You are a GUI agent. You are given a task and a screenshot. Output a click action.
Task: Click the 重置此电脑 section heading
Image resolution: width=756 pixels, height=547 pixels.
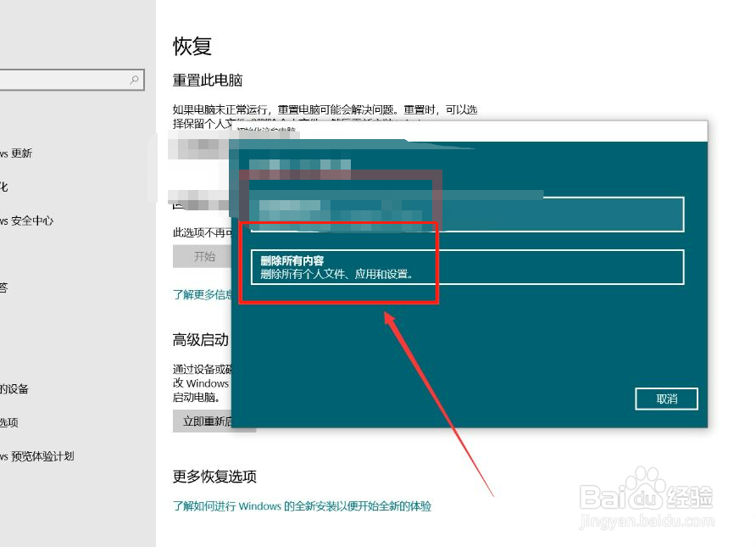coord(207,81)
